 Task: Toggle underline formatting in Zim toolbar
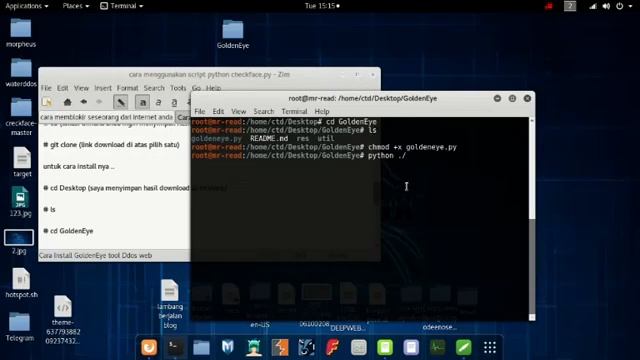tap(174, 102)
